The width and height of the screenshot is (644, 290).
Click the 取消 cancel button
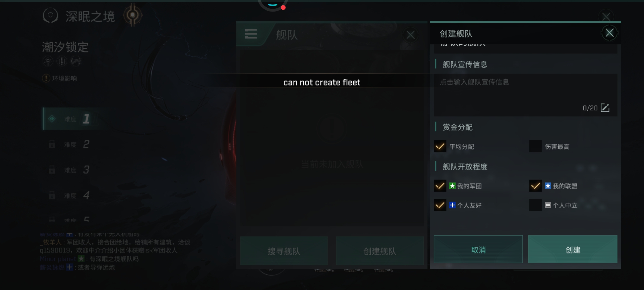click(x=478, y=249)
